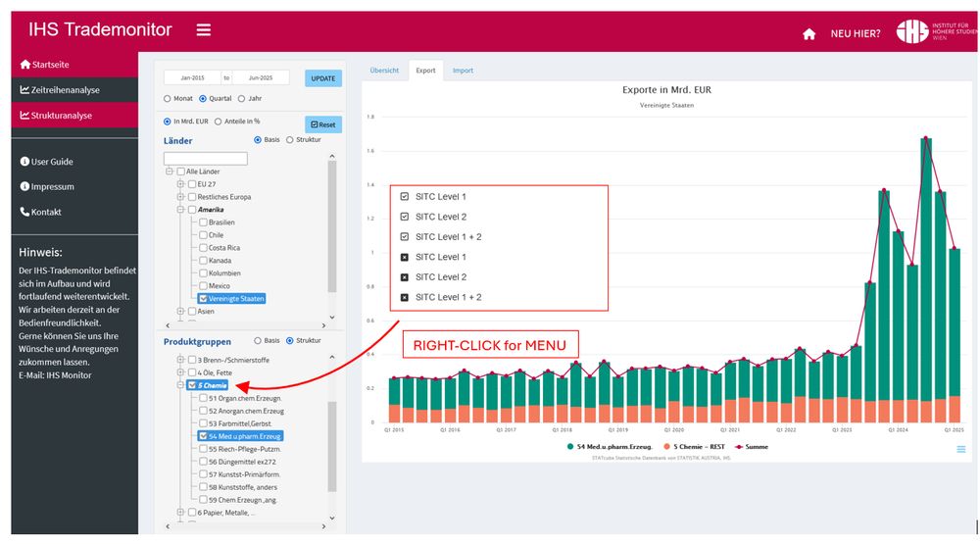
Task: Toggle the green 54 Med.u.pharm.Erzeug. legend swatch
Action: (x=570, y=446)
